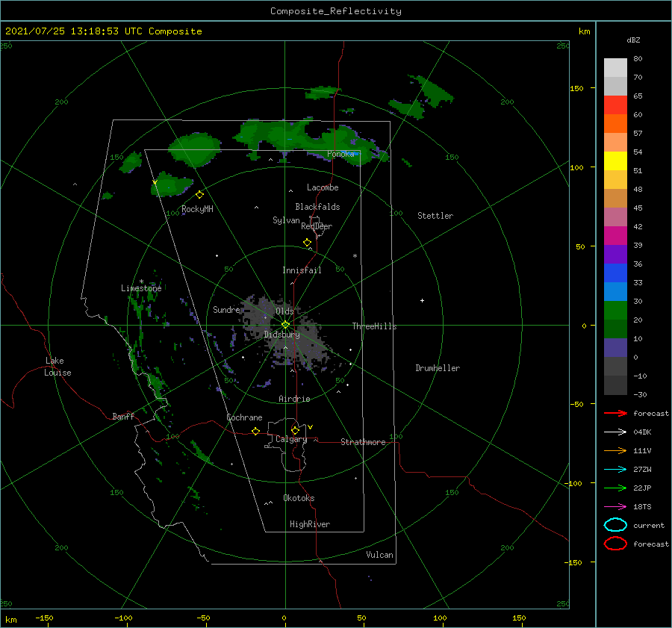The height and width of the screenshot is (628, 672).
Task: Click the white 04DK arrow legend icon
Action: click(615, 432)
